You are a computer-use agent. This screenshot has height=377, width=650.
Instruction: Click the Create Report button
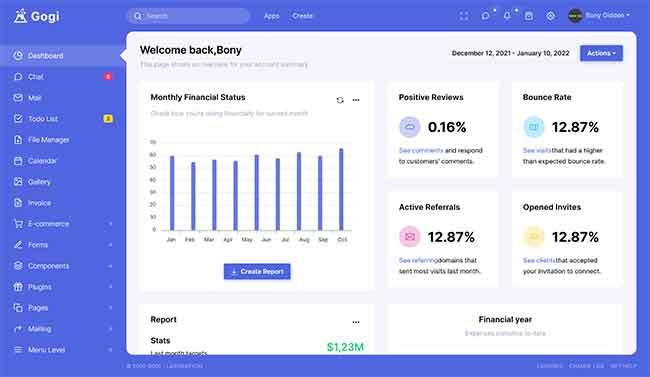click(257, 272)
